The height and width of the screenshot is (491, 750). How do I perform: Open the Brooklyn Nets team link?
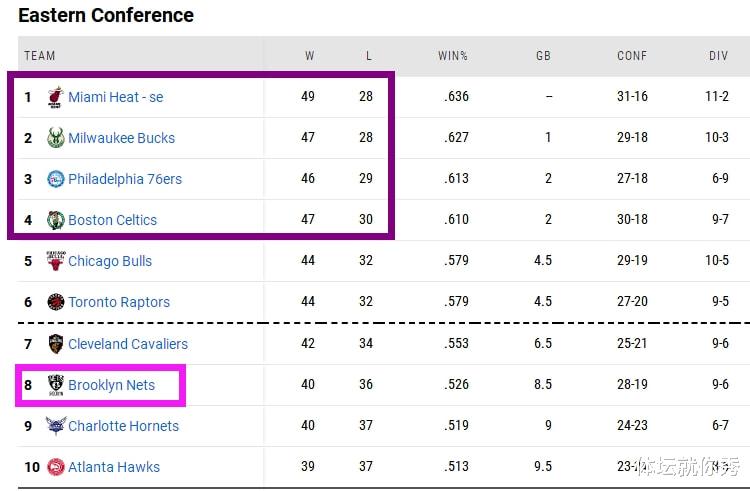111,385
